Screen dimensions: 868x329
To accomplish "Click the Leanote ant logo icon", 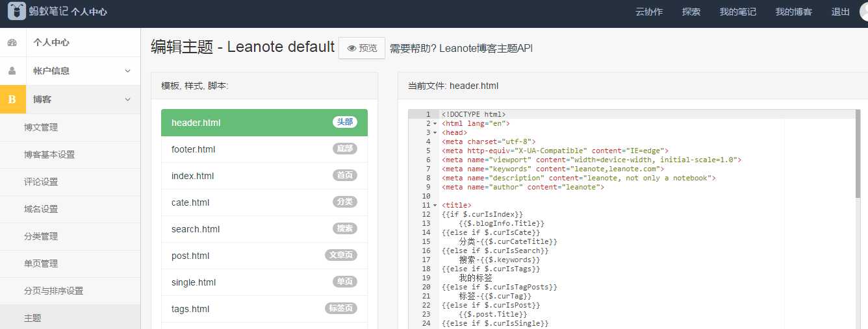I will [x=17, y=11].
